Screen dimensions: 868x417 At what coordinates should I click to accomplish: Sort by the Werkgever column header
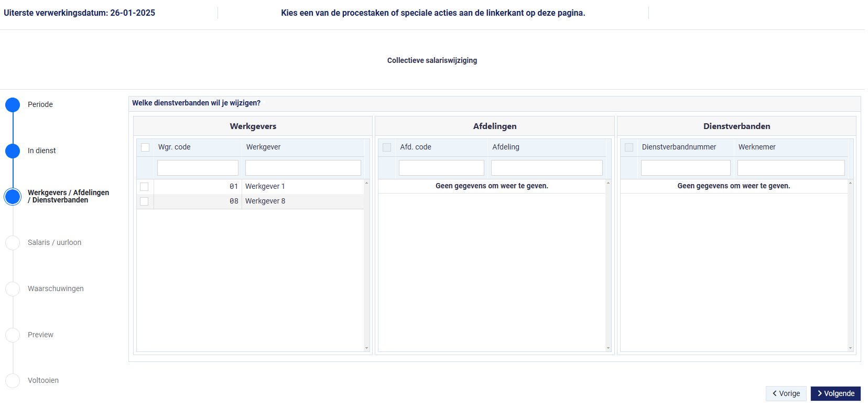pyautogui.click(x=303, y=147)
